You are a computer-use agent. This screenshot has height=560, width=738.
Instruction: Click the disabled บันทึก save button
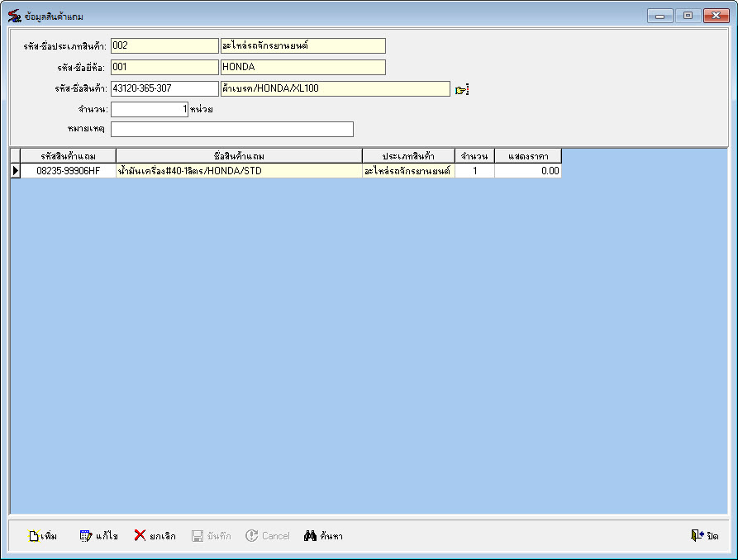(212, 536)
